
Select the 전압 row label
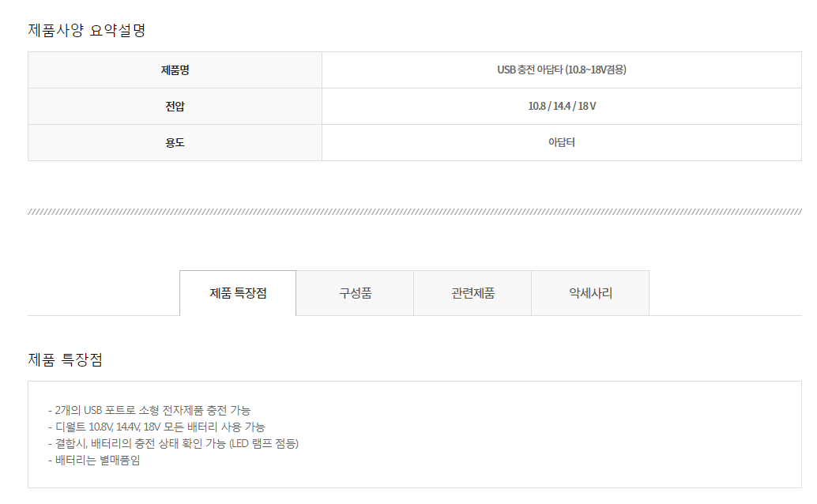(175, 107)
